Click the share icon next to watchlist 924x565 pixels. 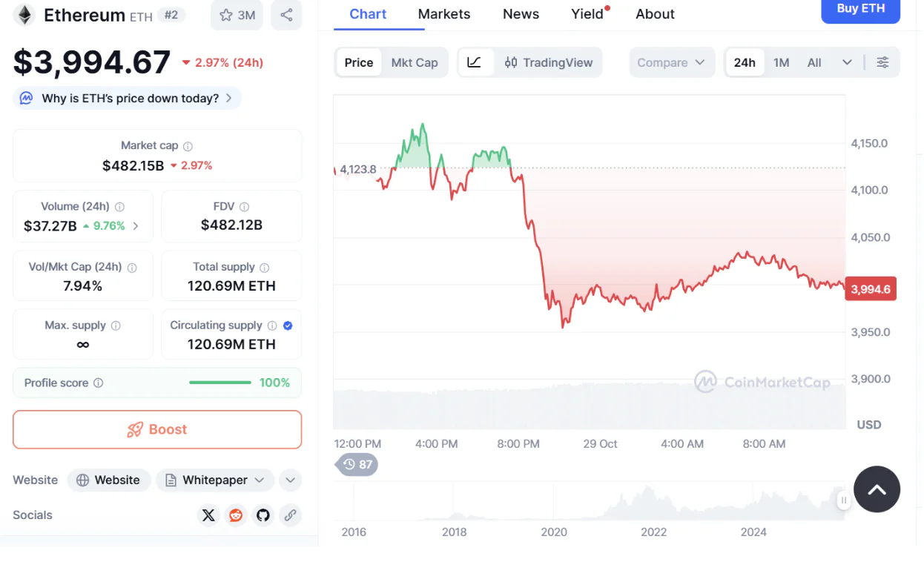(x=286, y=15)
